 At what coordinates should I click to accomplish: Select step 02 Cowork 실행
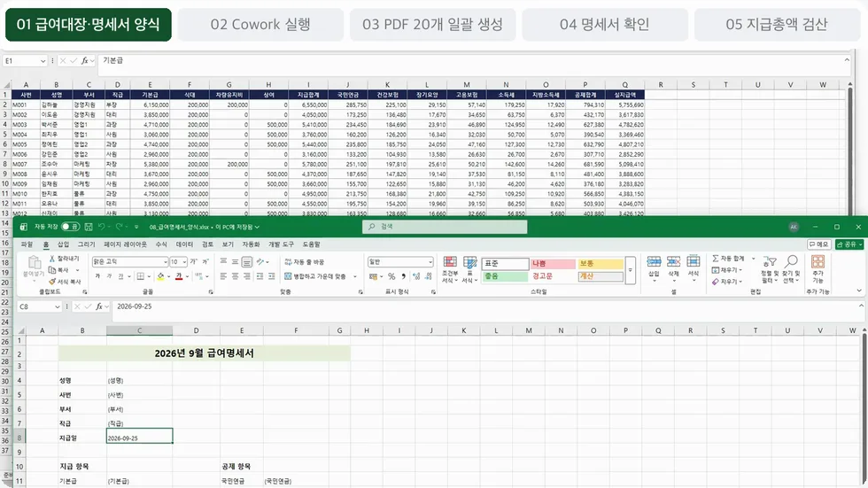(x=260, y=24)
